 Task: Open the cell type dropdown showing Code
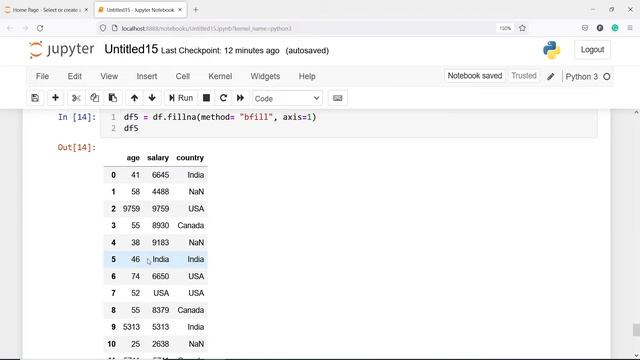[x=287, y=98]
